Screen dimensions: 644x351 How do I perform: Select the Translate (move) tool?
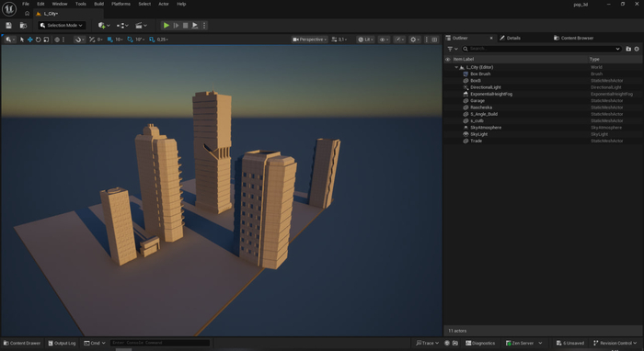pos(30,40)
